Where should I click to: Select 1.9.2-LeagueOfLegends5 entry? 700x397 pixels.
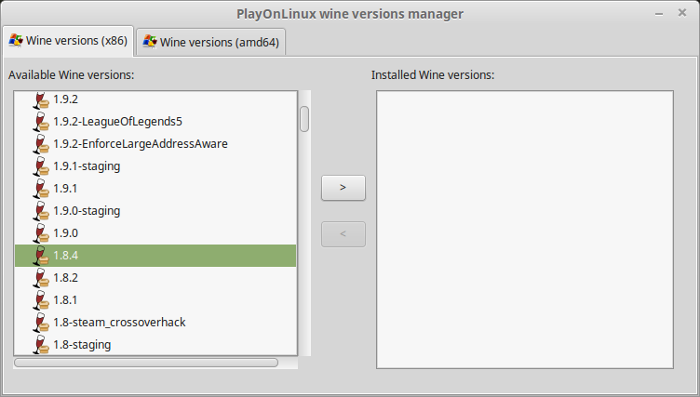(118, 121)
